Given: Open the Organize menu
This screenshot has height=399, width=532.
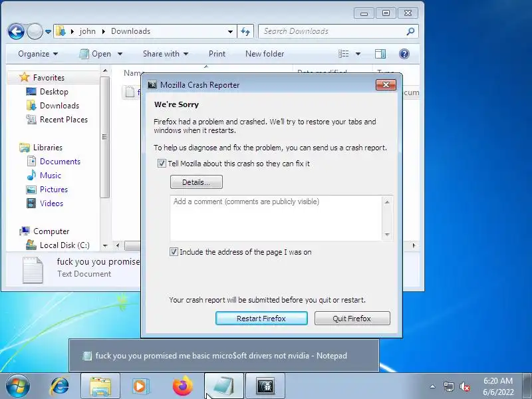Looking at the screenshot, I should point(38,54).
